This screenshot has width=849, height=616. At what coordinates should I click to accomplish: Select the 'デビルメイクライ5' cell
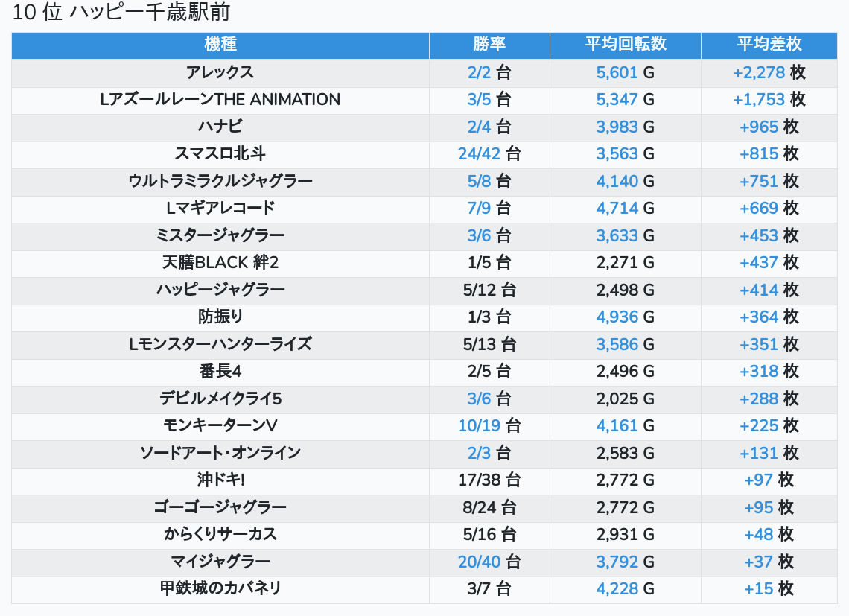(x=220, y=399)
